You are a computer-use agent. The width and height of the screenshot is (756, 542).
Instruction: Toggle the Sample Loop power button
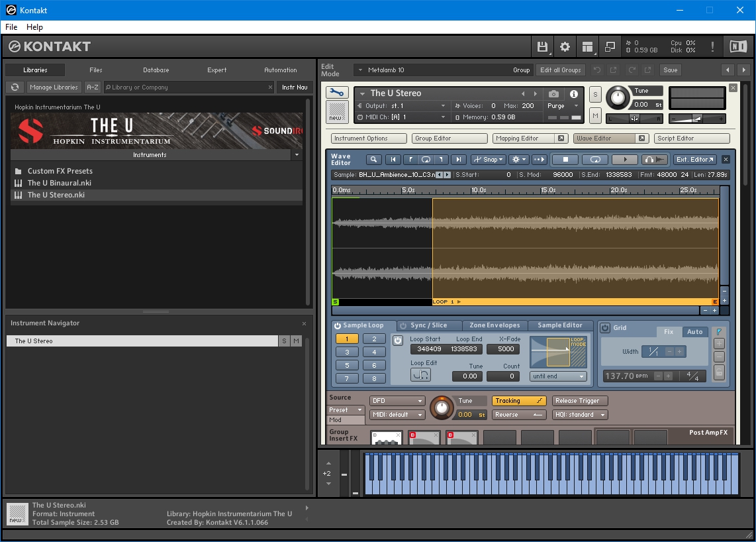click(337, 326)
